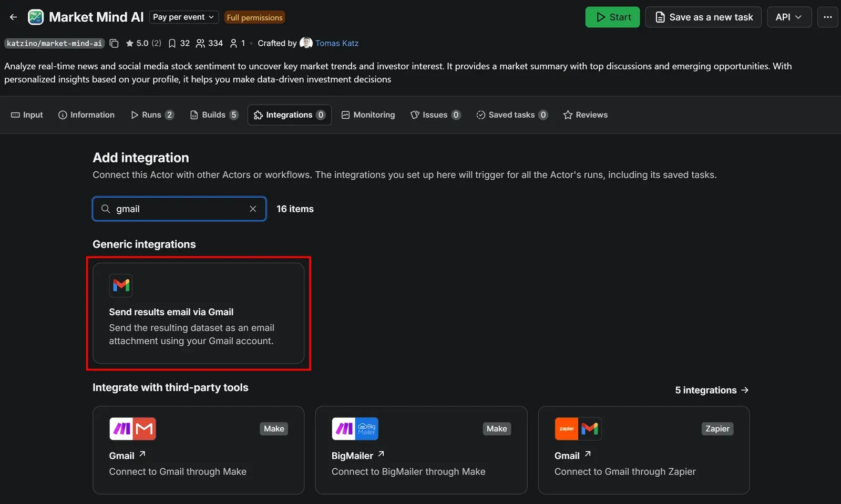Image resolution: width=841 pixels, height=504 pixels.
Task: Open the Builds tab
Action: [214, 115]
